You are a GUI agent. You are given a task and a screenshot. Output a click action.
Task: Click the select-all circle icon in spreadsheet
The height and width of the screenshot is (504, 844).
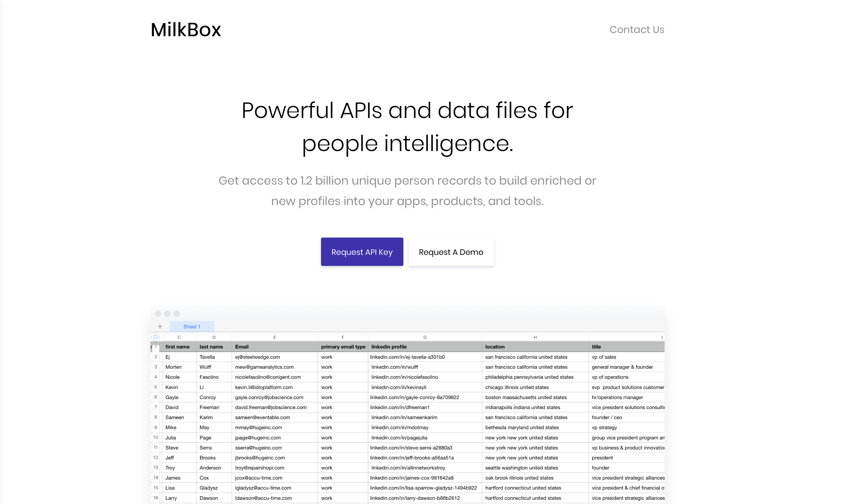click(x=156, y=337)
